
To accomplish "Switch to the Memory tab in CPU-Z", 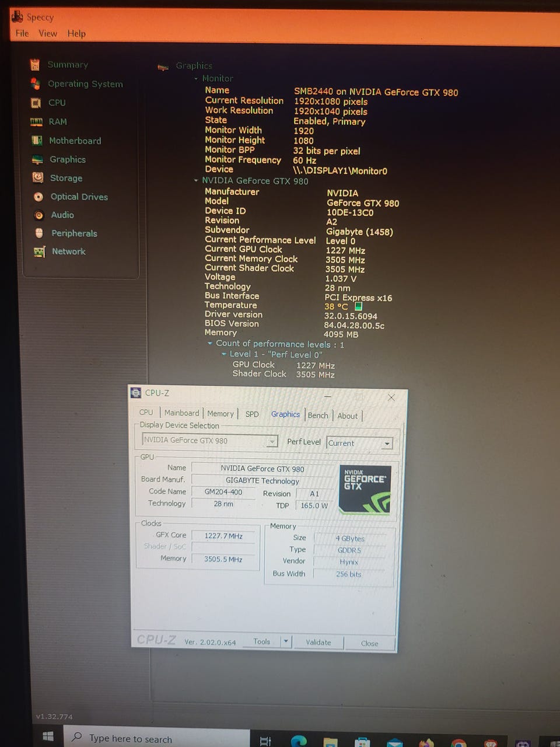I will [x=220, y=413].
